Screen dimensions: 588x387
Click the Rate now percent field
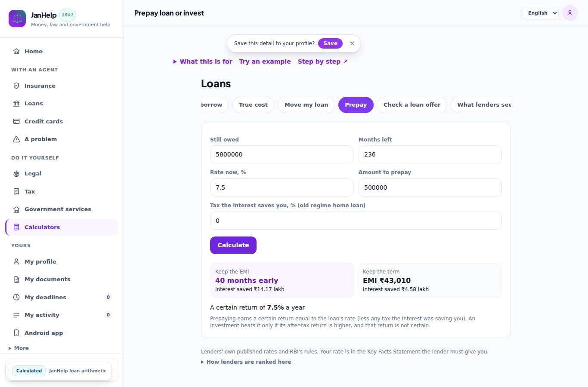[x=282, y=187]
